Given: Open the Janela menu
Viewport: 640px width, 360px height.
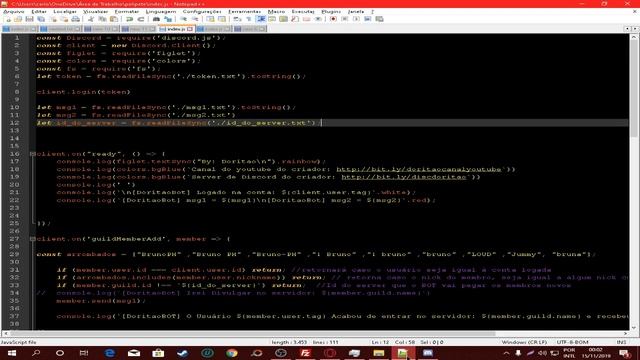Looking at the screenshot, I should click(356, 11).
